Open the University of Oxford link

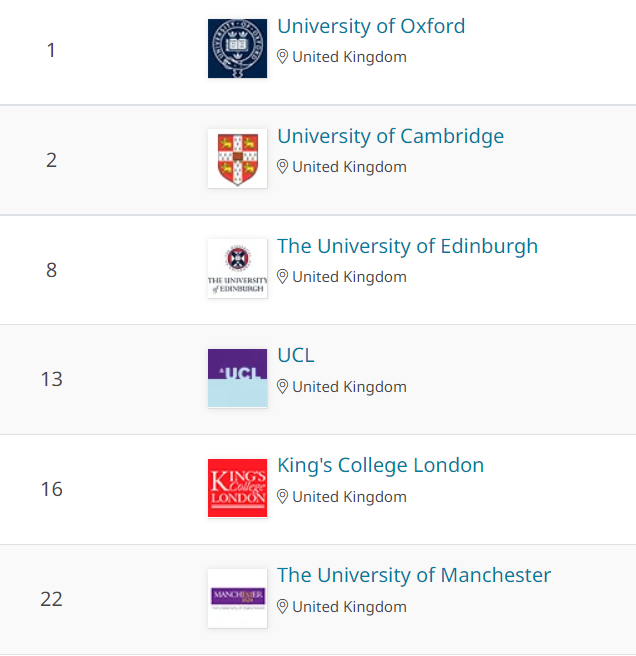[x=371, y=26]
